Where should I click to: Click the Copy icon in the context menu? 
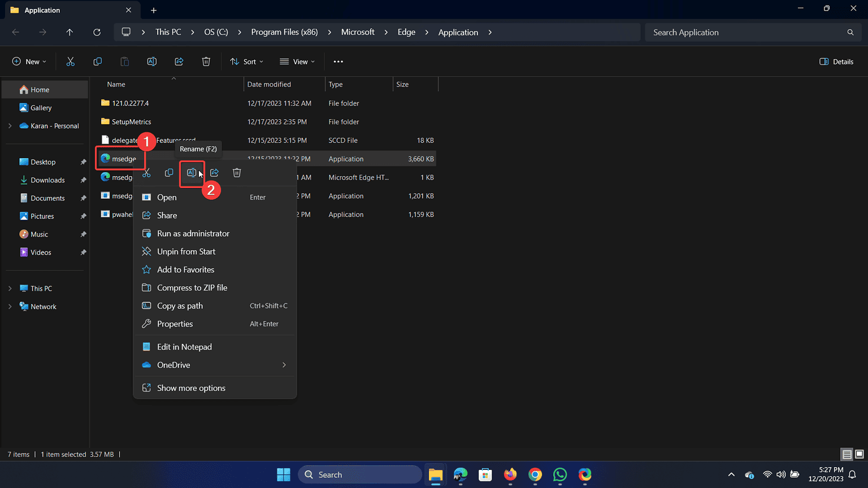169,173
